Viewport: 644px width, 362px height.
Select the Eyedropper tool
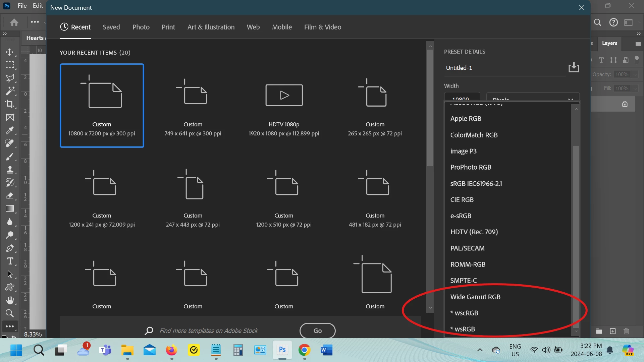[10, 130]
